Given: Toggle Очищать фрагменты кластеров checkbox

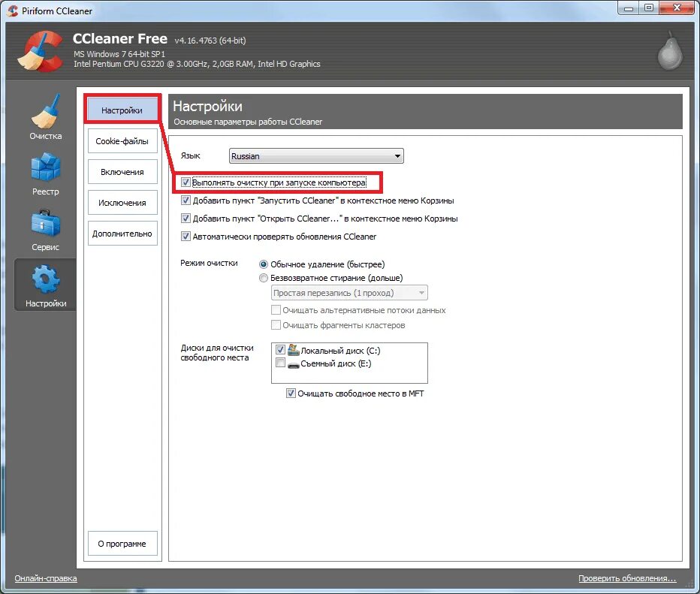Looking at the screenshot, I should pos(276,325).
